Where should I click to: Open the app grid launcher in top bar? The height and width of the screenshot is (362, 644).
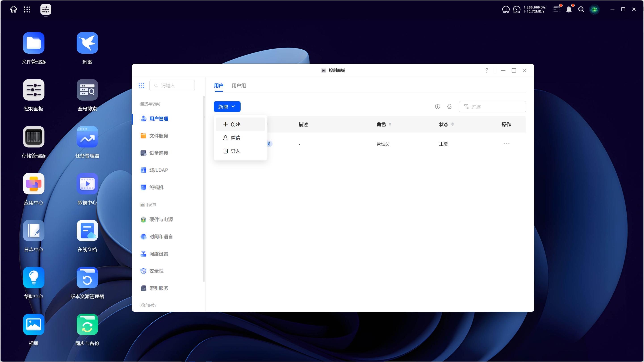pos(27,10)
